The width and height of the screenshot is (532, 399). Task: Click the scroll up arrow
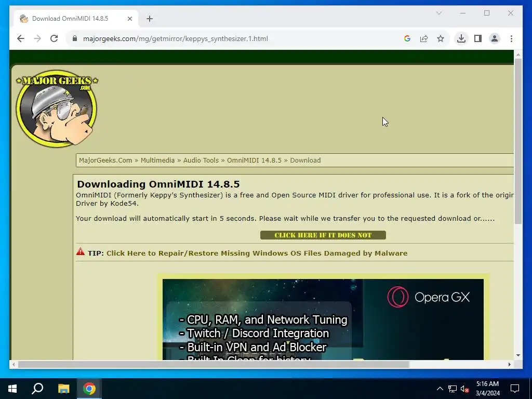[518, 54]
